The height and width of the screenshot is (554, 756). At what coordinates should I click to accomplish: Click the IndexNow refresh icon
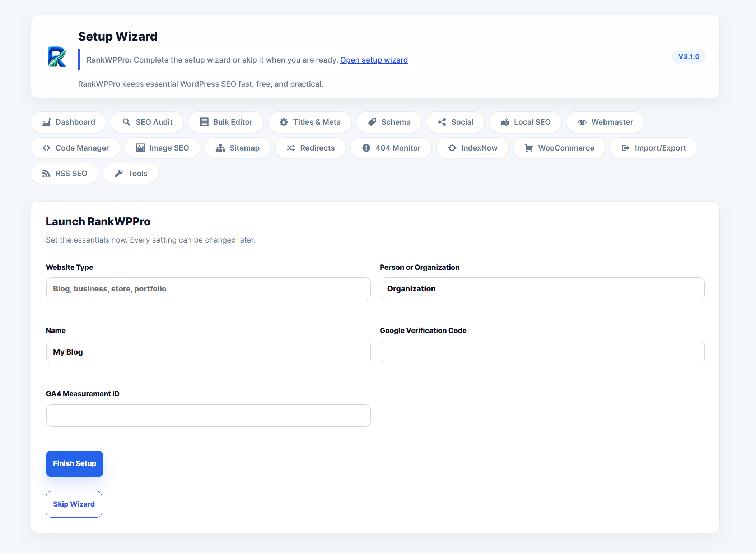click(x=452, y=148)
